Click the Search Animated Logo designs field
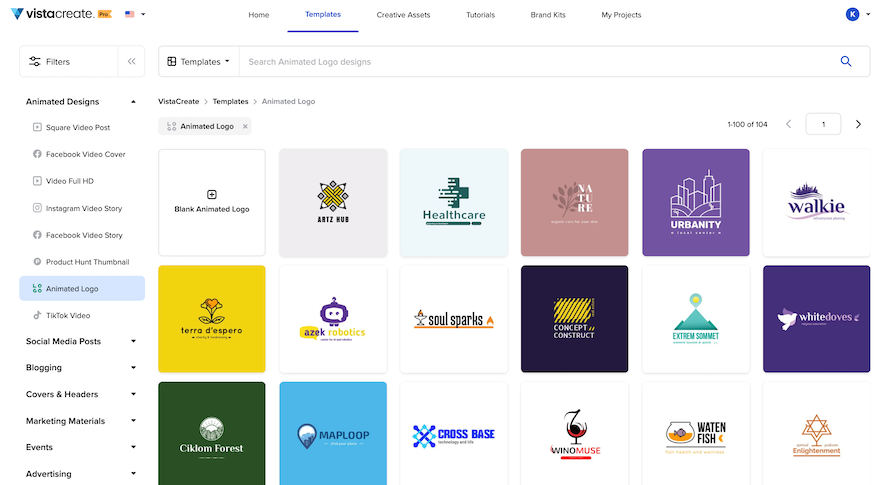The image size is (890, 485). click(x=536, y=61)
